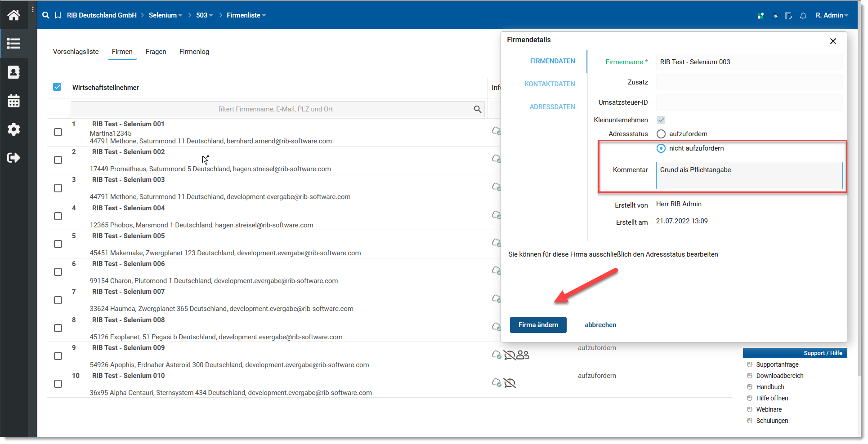Viewport: 868px width, 444px height.
Task: Open the R. Admin user menu
Action: (x=832, y=15)
